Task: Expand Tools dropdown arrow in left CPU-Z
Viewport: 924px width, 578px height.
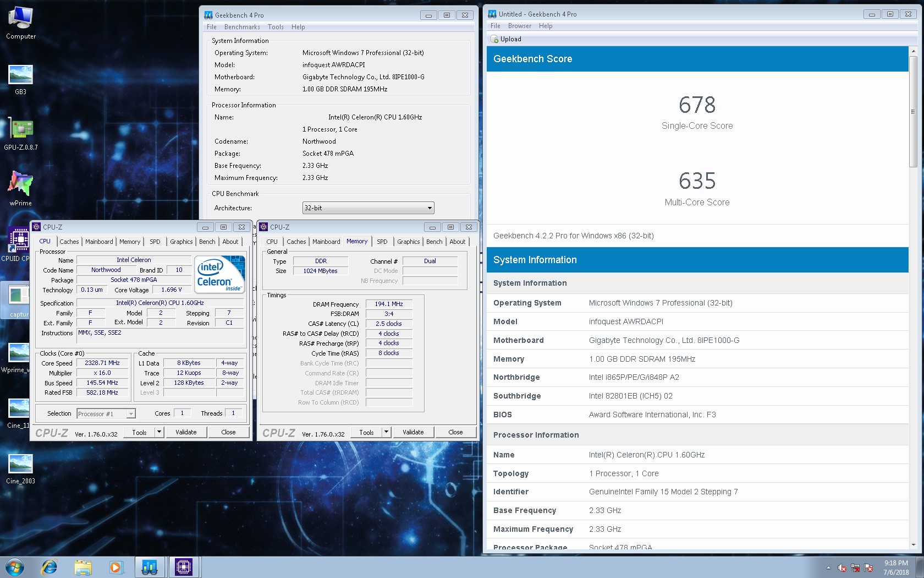Action: 159,432
